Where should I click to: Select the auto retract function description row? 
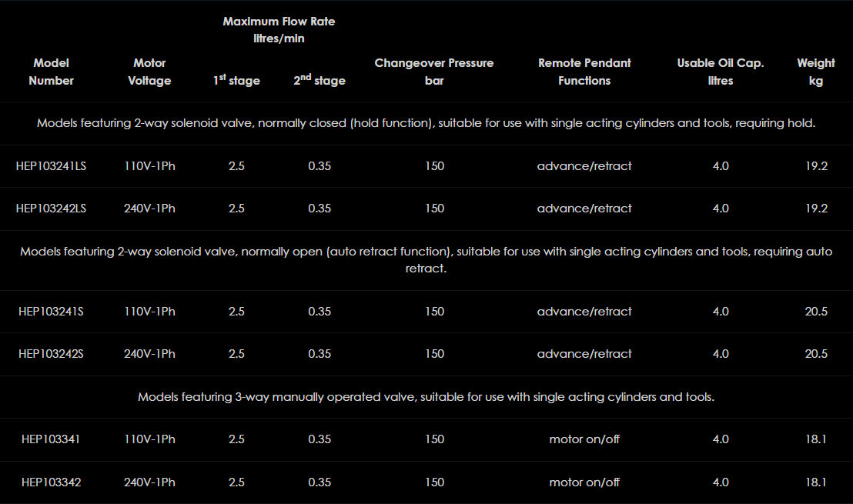426,260
